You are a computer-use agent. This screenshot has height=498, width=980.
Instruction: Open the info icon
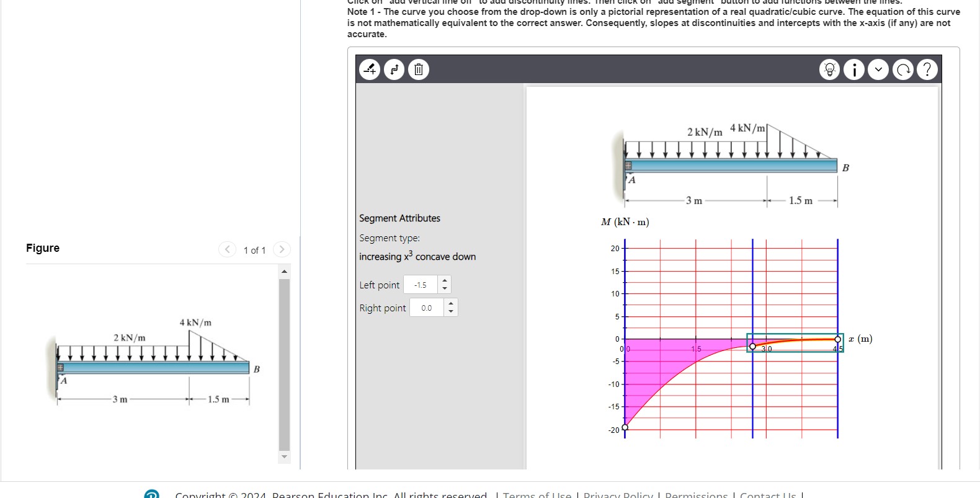pos(854,69)
